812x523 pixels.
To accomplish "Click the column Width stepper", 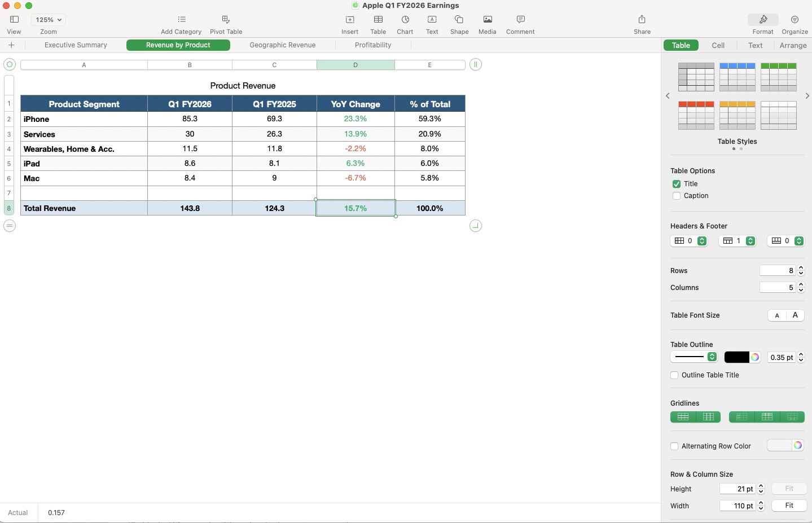I will [761, 506].
